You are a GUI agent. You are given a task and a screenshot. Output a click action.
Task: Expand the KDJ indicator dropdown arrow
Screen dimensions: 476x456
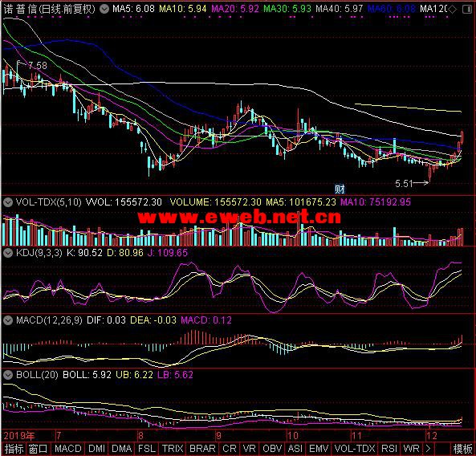point(8,253)
